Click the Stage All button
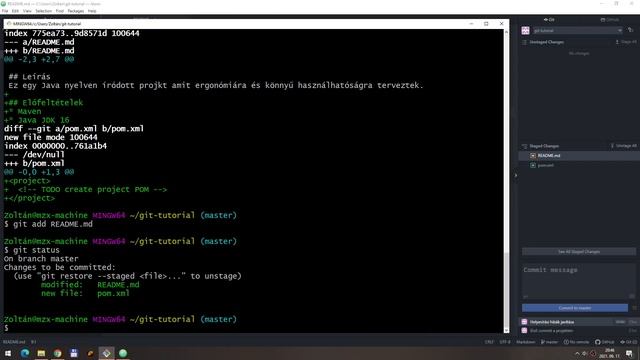The image size is (640, 360). click(626, 42)
